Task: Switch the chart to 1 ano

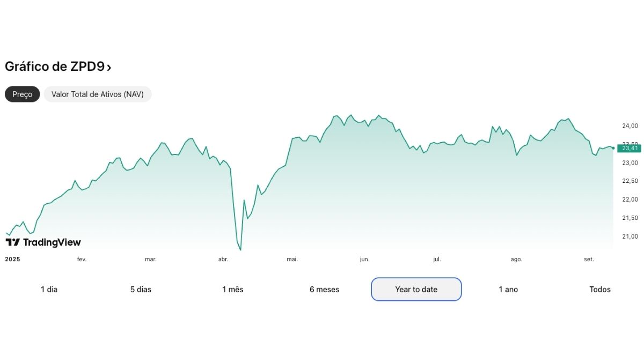Action: click(508, 290)
